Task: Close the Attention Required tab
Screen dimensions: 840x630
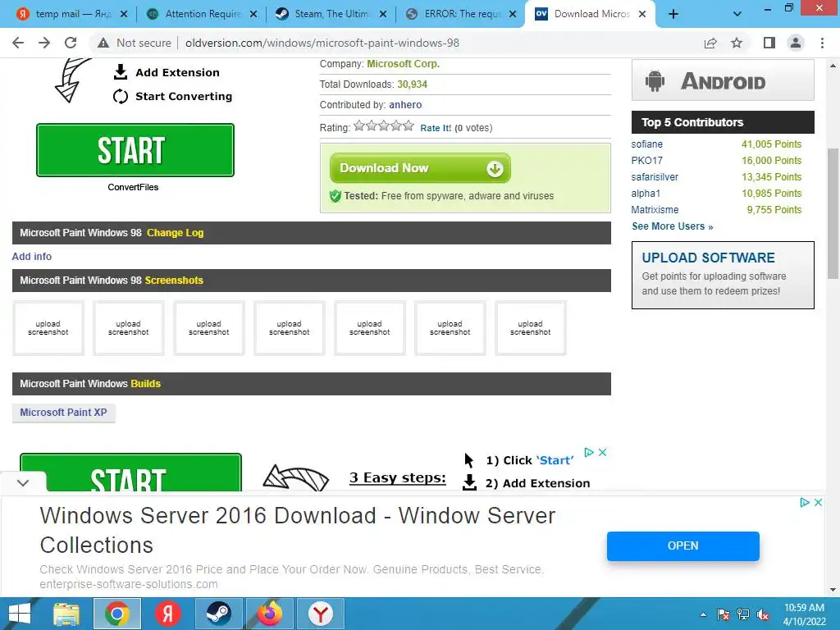Action: point(253,15)
